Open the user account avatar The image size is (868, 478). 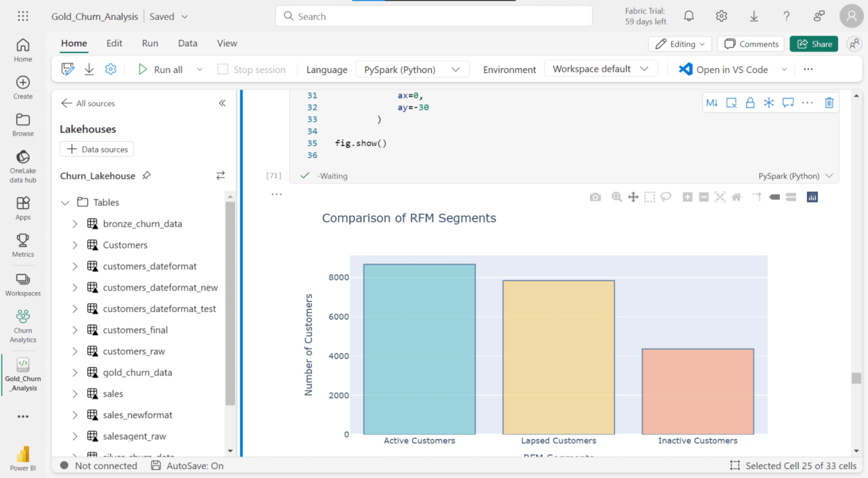coord(851,17)
